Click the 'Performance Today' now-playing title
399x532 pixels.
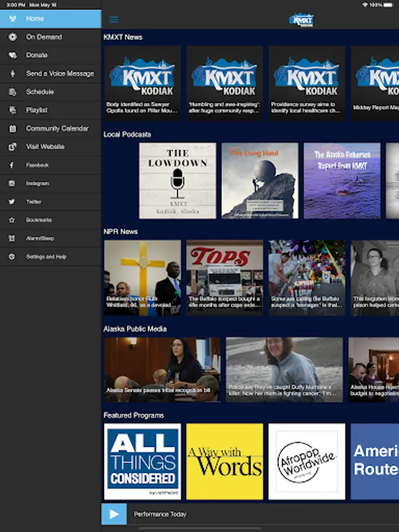point(160,514)
